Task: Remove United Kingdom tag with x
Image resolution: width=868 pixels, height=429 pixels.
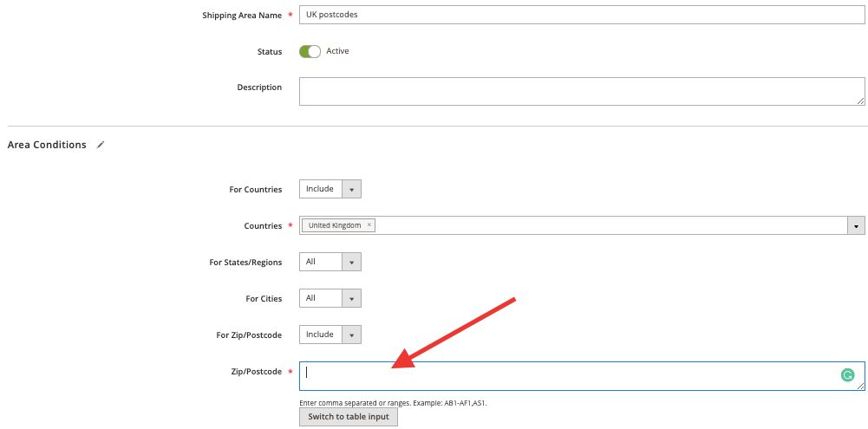Action: pos(369,224)
